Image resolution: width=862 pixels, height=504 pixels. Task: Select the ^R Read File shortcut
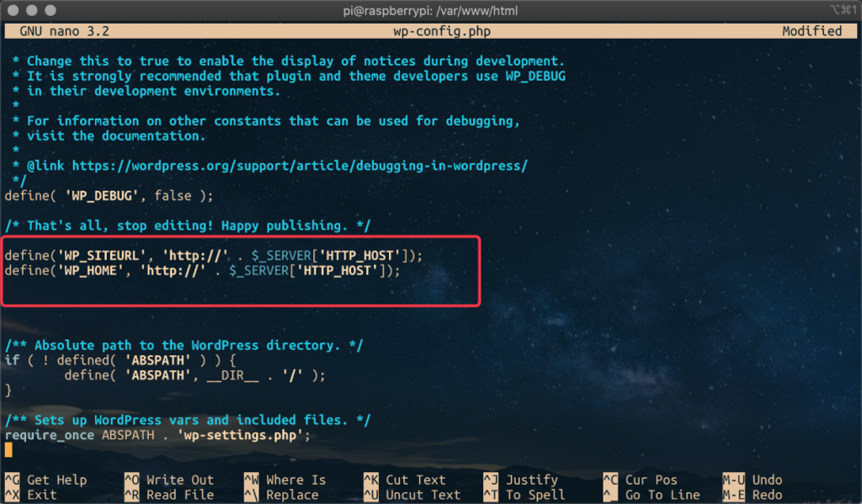click(169, 495)
